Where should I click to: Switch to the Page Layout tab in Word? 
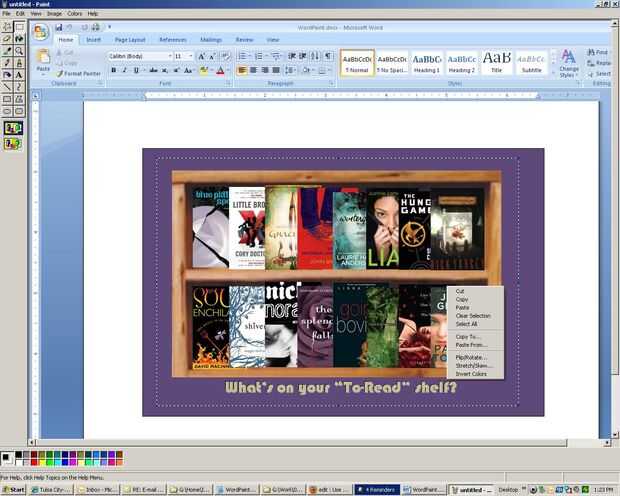pyautogui.click(x=130, y=40)
